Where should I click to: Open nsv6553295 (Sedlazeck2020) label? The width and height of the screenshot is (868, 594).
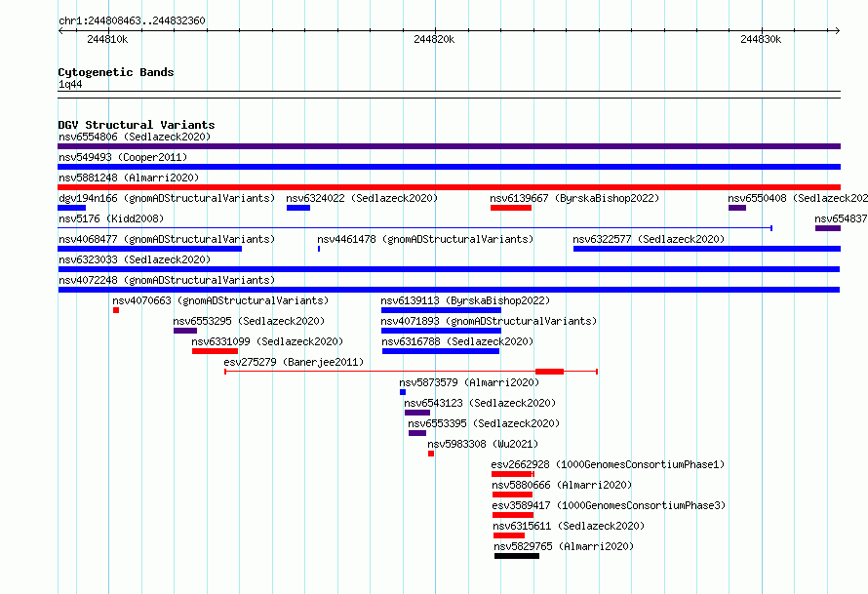coord(249,321)
